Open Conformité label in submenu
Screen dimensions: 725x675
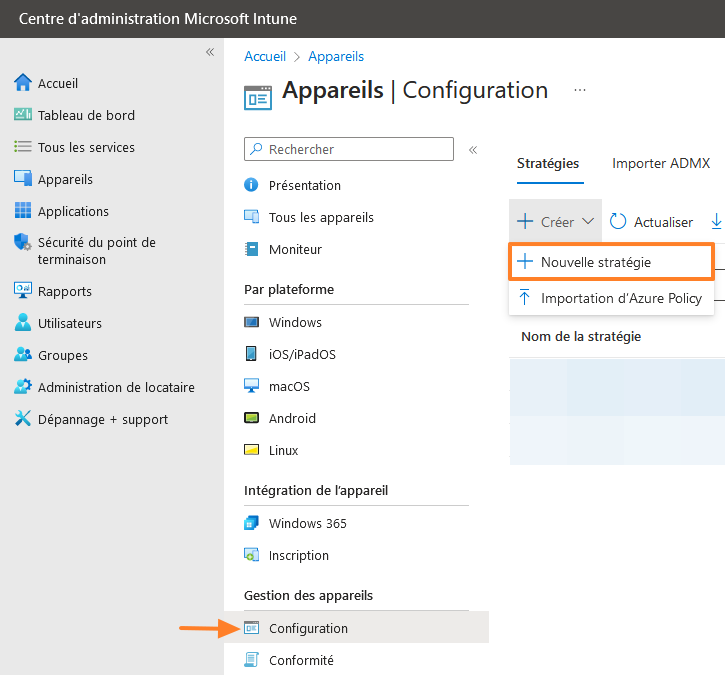[x=301, y=661]
